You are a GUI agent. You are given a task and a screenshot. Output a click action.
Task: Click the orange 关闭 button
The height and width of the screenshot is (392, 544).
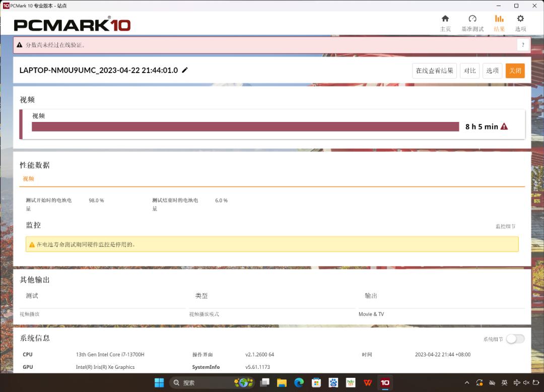515,71
